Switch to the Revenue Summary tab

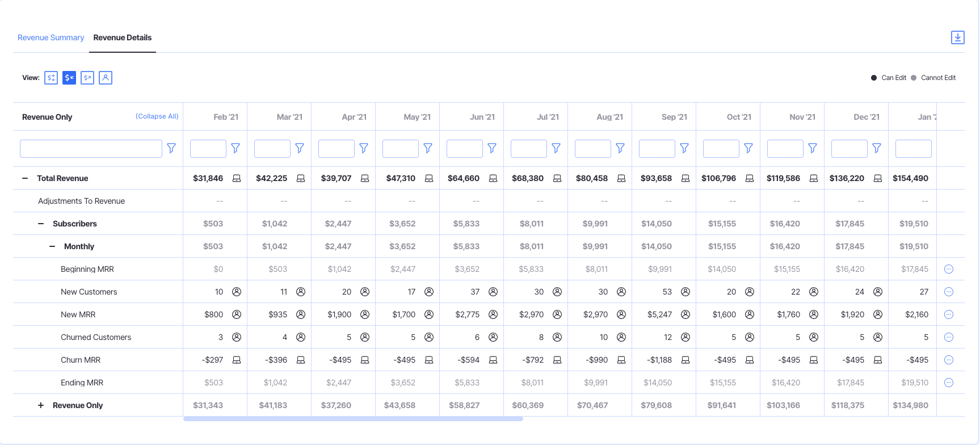(51, 37)
